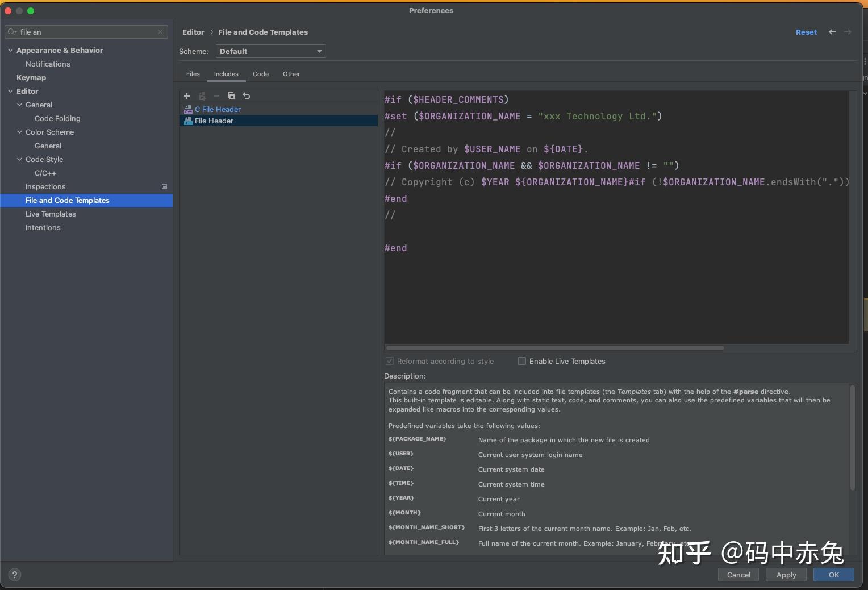Open the Scheme Default dropdown
Screen dimensions: 868x590
(271, 51)
